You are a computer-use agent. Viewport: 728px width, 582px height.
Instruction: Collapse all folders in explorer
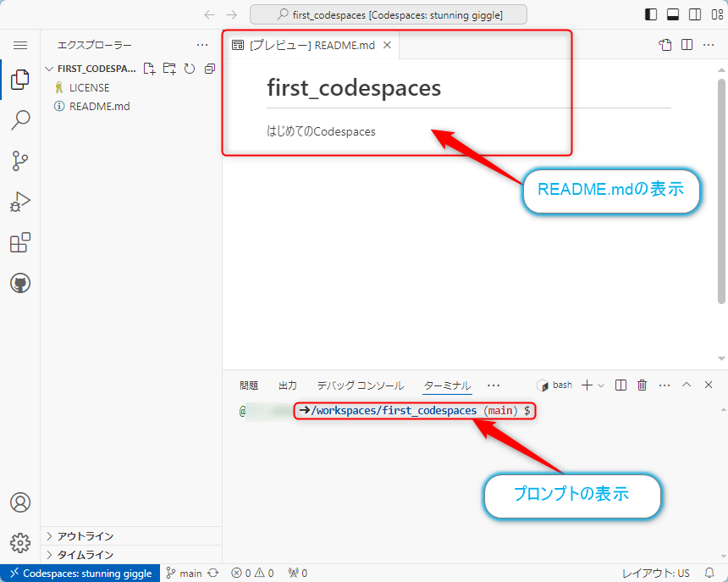click(x=210, y=69)
